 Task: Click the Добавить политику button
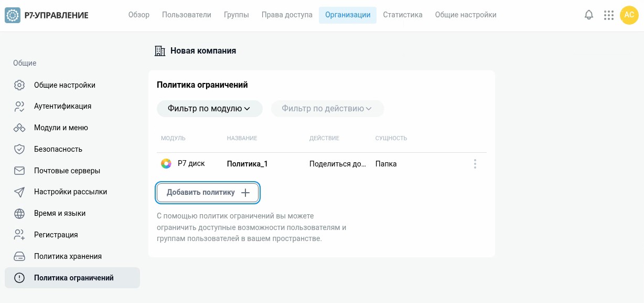208,193
